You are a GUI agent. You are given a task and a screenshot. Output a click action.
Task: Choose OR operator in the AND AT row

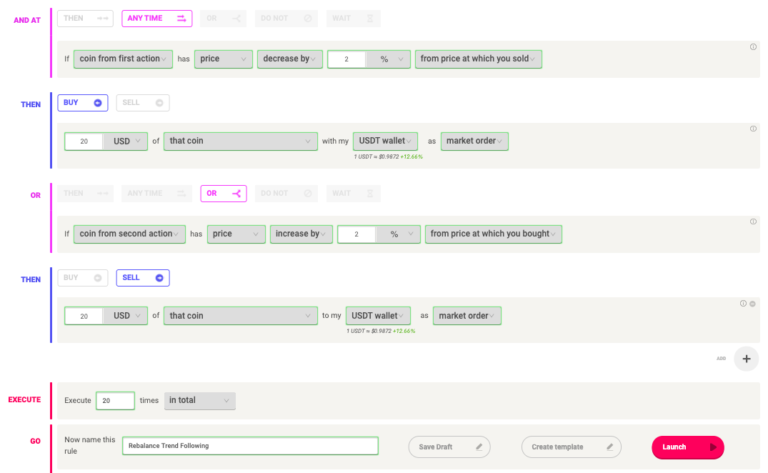223,19
